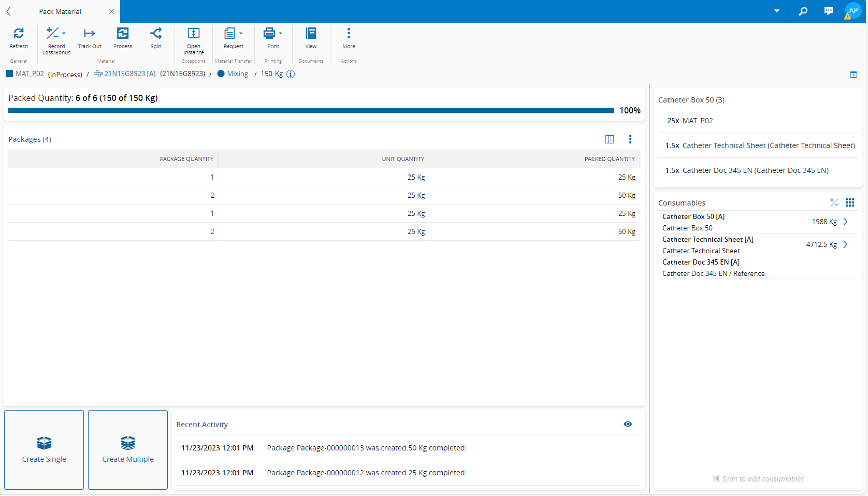Click the Track-Out icon
This screenshot has height=496, width=868.
coord(90,34)
